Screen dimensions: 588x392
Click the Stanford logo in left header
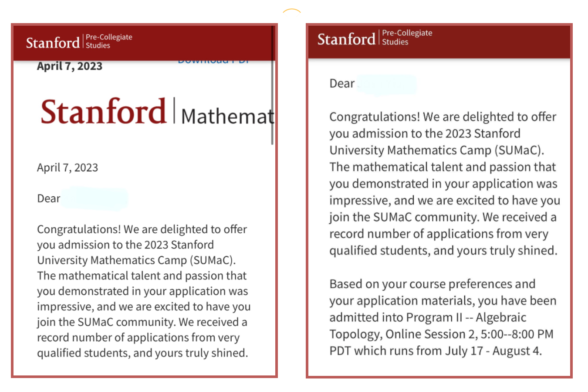point(53,43)
